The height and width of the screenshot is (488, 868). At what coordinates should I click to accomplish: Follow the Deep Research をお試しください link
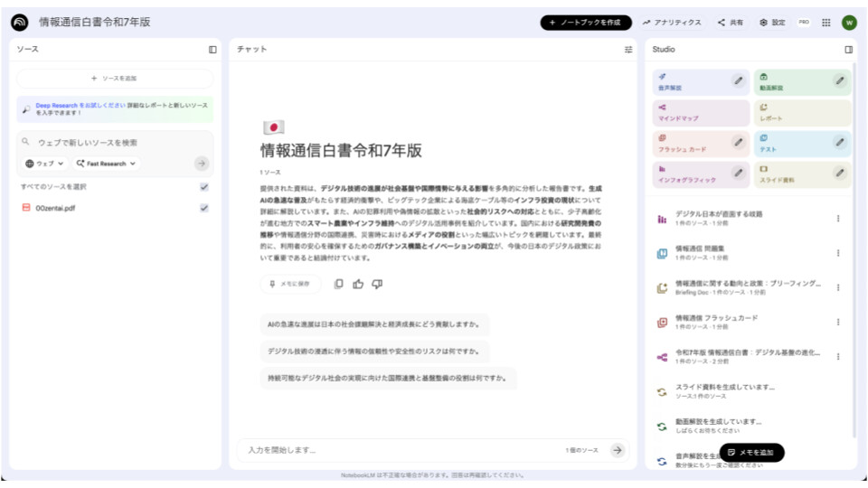point(80,105)
